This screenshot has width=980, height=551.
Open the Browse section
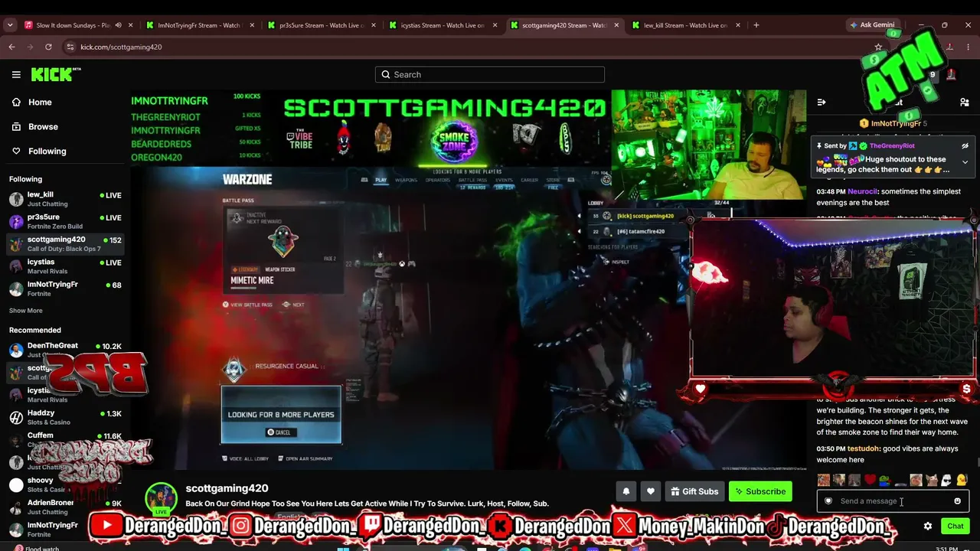[x=43, y=126]
